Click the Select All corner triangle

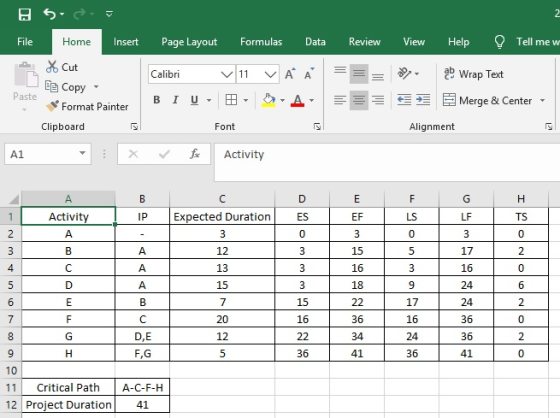tap(14, 199)
